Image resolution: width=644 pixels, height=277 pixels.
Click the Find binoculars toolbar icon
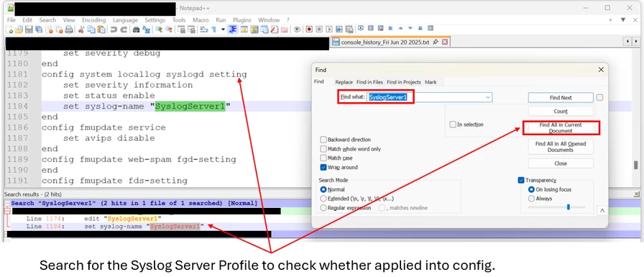tap(136, 29)
